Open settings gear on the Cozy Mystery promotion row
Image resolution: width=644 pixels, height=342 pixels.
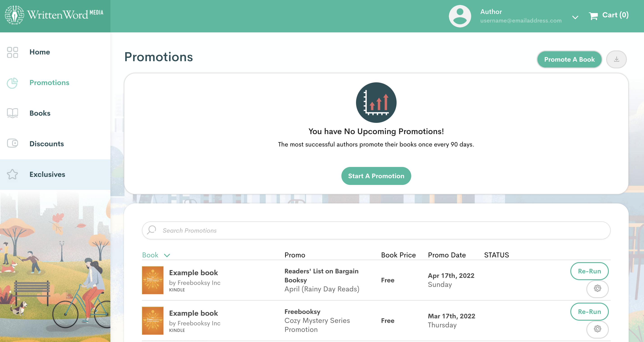pos(597,329)
